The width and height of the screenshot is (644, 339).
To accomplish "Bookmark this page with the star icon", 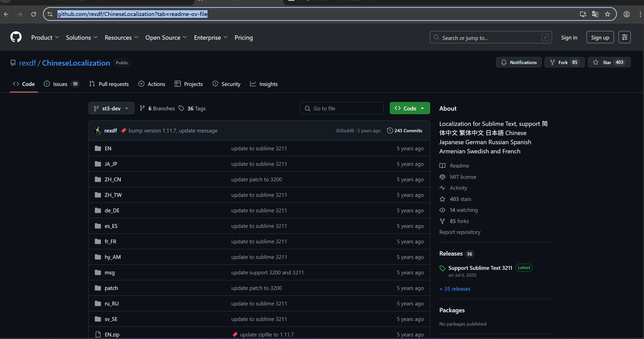I will [607, 14].
